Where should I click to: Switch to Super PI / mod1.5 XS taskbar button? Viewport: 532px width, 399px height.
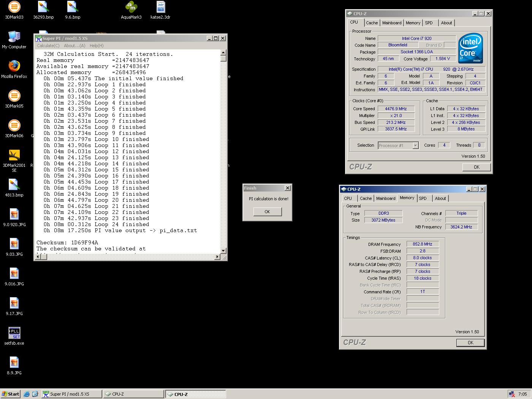tap(71, 394)
